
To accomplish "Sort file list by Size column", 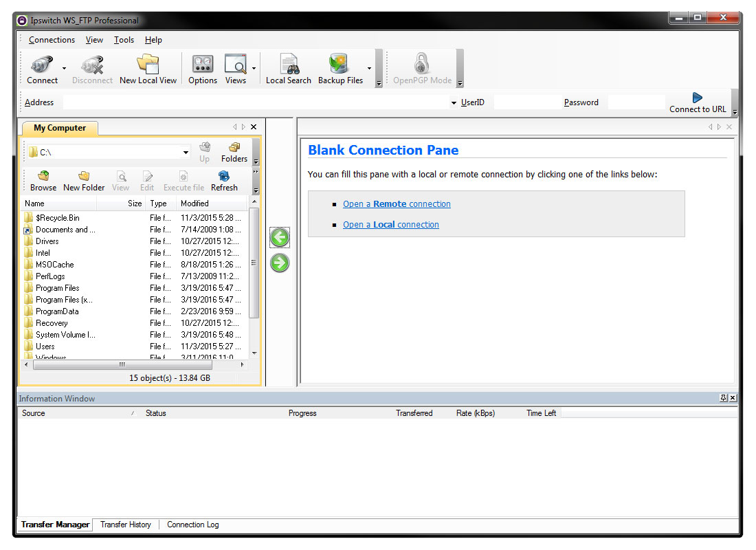I will tap(121, 203).
